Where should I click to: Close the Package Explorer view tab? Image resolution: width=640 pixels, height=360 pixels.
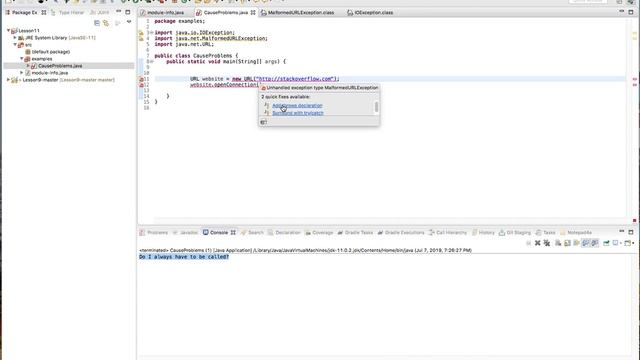[x=44, y=13]
